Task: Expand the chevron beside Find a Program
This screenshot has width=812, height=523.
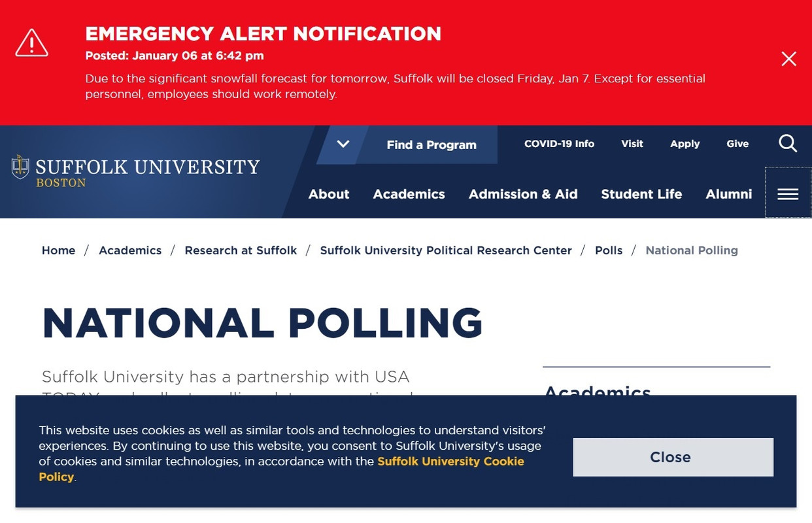Action: pos(343,144)
